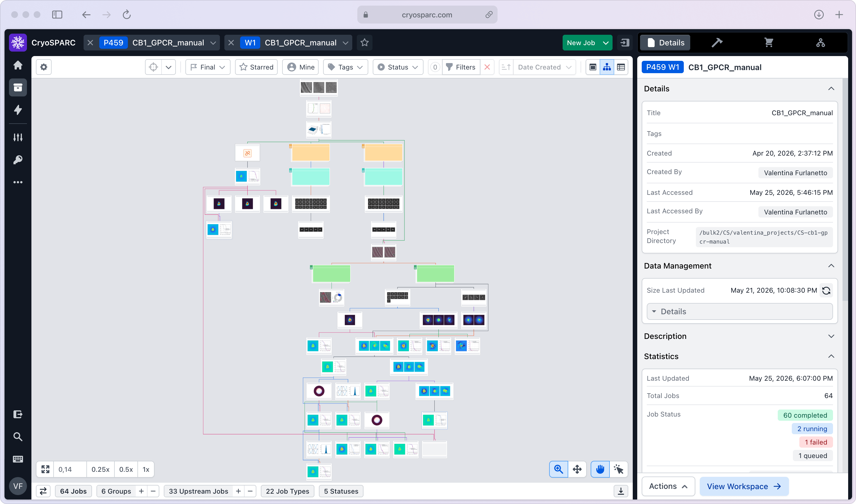Image resolution: width=856 pixels, height=504 pixels.
Task: Collapse upstream jobs with minus button
Action: pyautogui.click(x=250, y=491)
